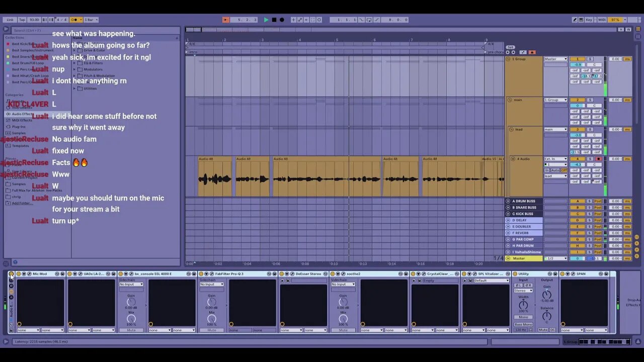Click the Stop button in transport
The height and width of the screenshot is (362, 644).
274,20
